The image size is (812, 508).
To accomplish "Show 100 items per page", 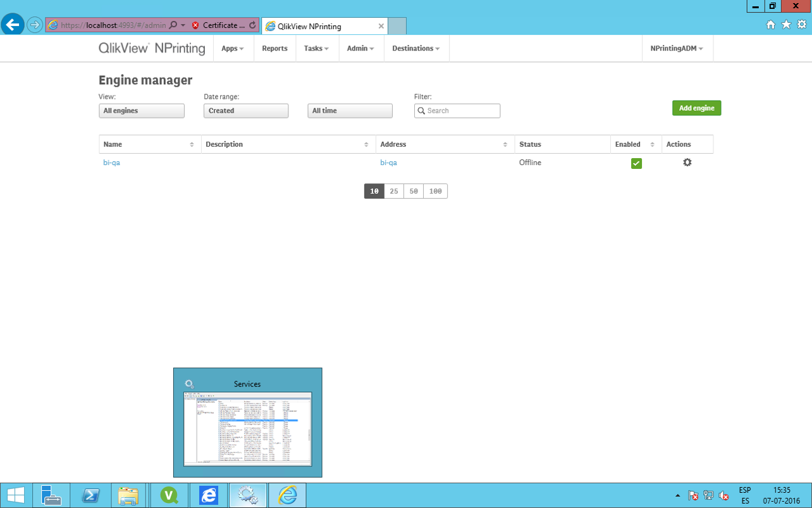I will 436,191.
